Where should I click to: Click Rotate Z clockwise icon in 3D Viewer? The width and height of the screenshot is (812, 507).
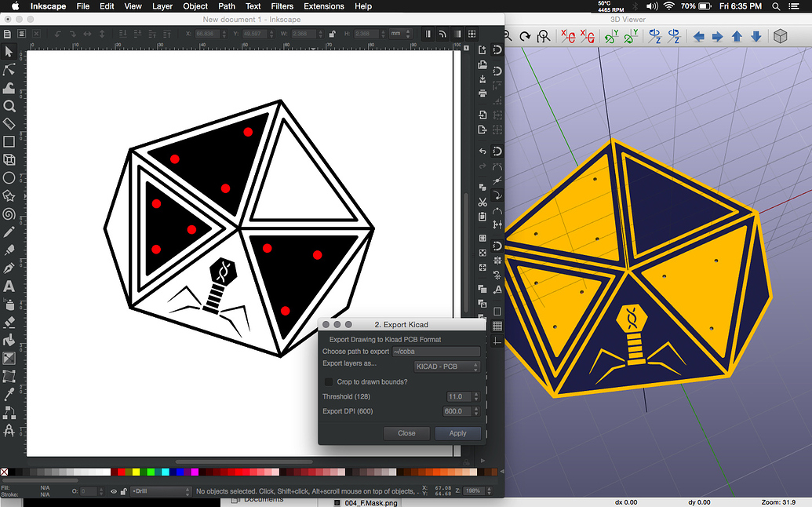point(655,36)
